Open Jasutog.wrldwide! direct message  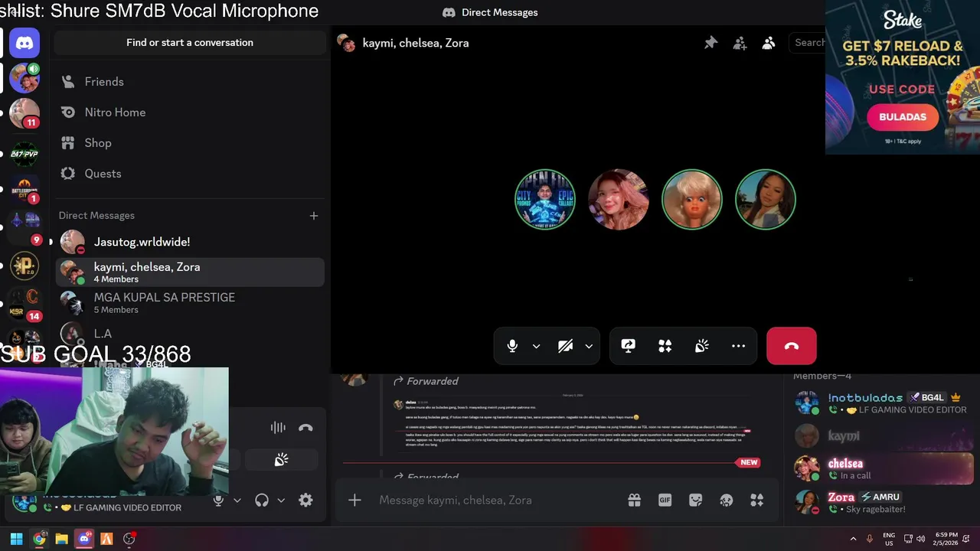tap(190, 242)
